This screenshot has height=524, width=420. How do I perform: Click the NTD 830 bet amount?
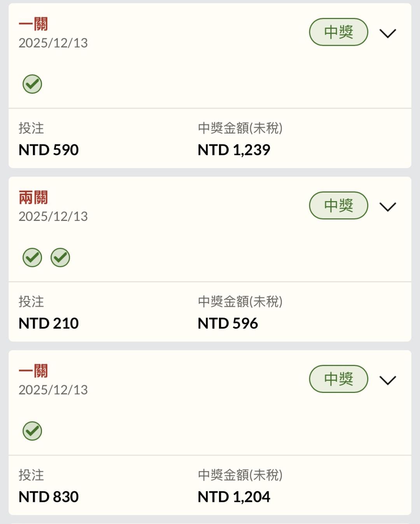pos(49,497)
